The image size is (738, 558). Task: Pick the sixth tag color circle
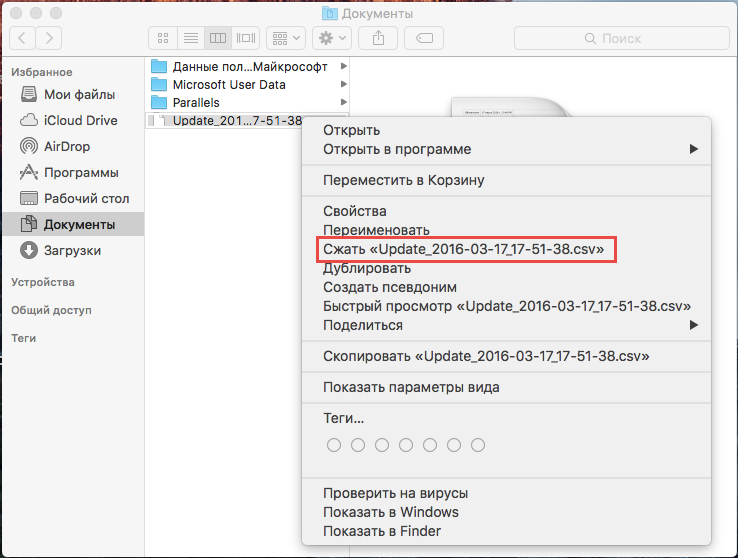coord(454,445)
